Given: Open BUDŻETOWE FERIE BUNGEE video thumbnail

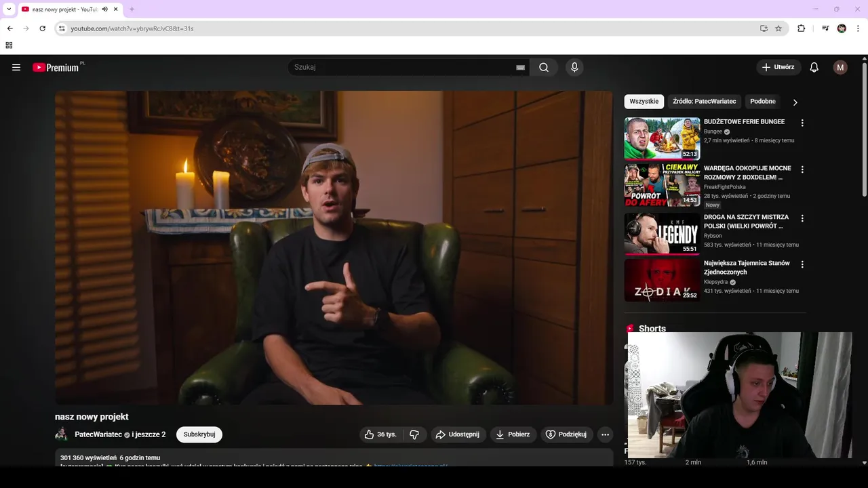Looking at the screenshot, I should (x=662, y=138).
